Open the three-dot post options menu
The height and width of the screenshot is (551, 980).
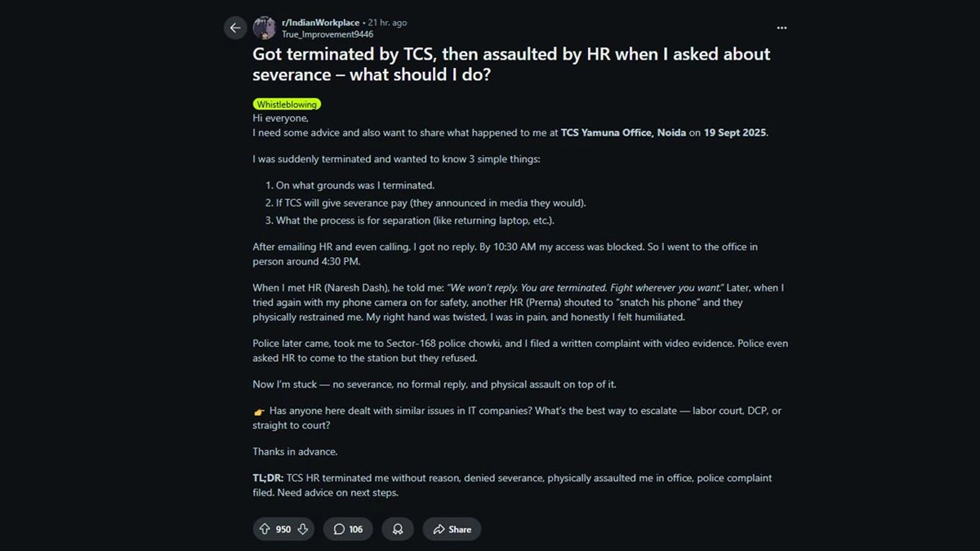[782, 28]
